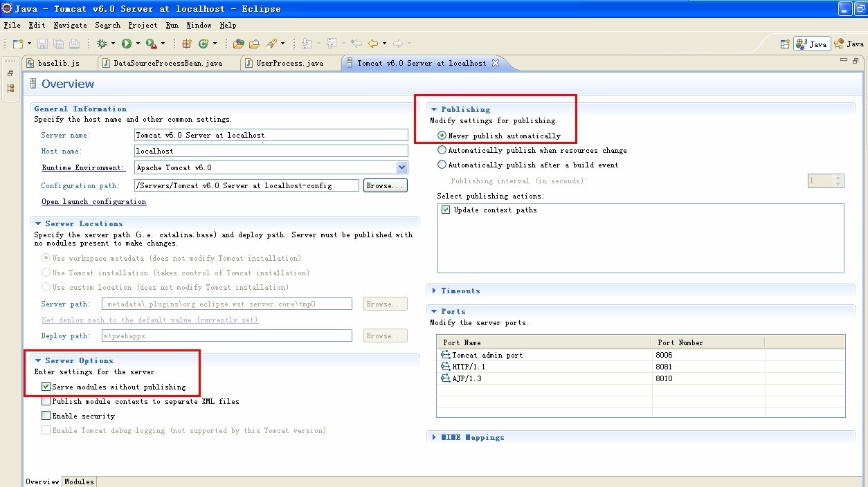This screenshot has height=487, width=868.
Task: Click the New Java Class icon
Action: tap(203, 44)
